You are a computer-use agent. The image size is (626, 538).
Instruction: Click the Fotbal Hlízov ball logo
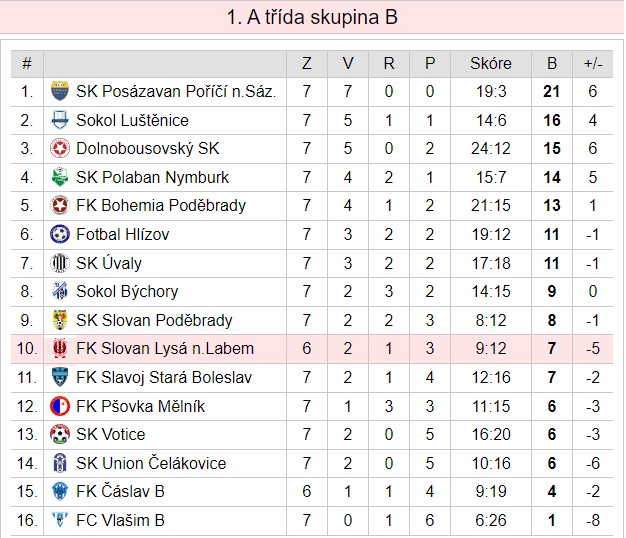point(60,234)
